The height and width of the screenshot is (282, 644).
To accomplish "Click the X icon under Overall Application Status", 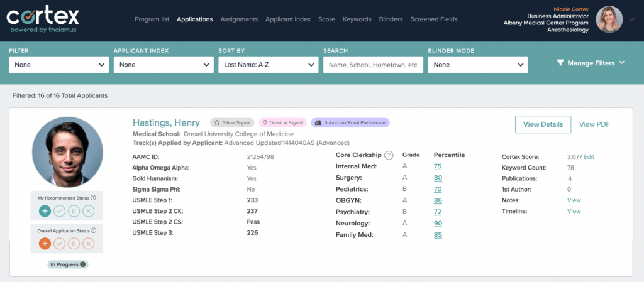I will [89, 244].
